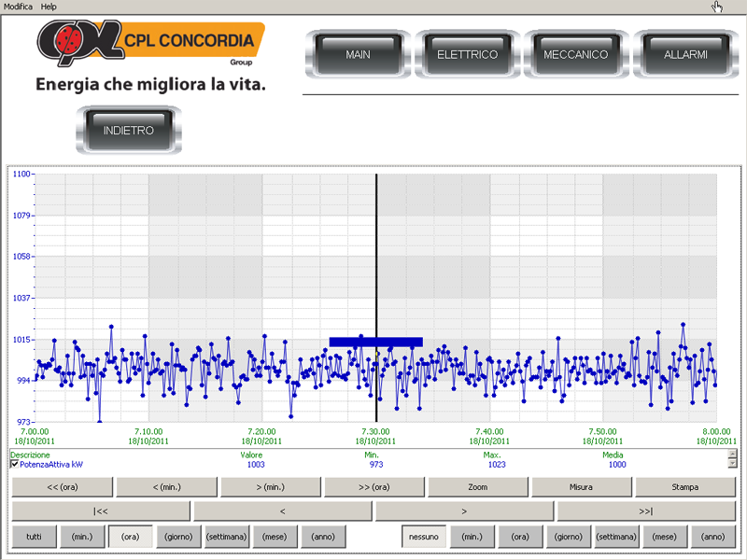Image resolution: width=747 pixels, height=560 pixels.
Task: Step forward with the wide > button
Action: (x=464, y=511)
